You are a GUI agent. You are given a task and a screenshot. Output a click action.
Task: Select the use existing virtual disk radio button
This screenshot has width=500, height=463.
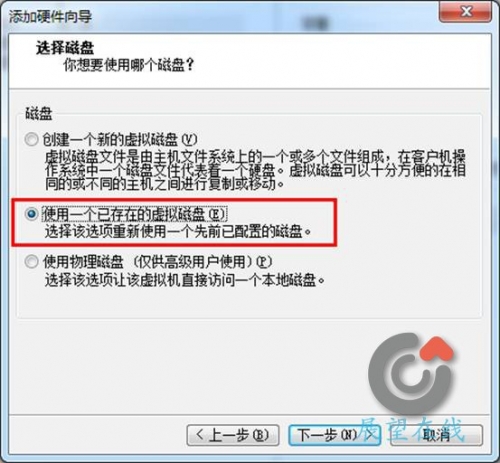(31, 214)
